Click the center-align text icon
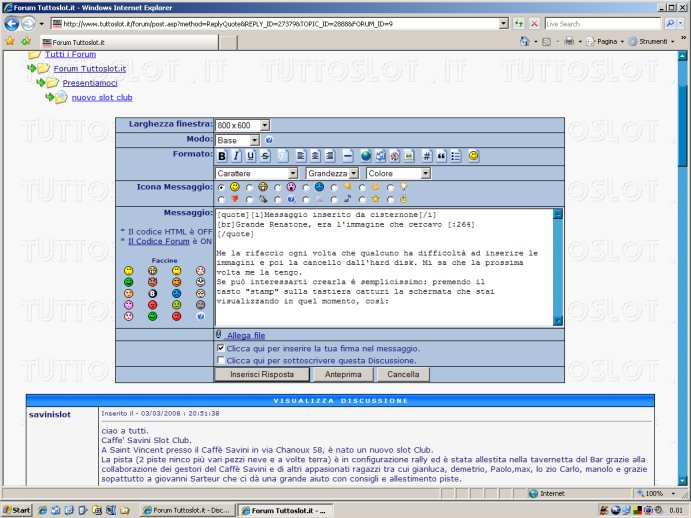This screenshot has height=518, width=691. 315,156
